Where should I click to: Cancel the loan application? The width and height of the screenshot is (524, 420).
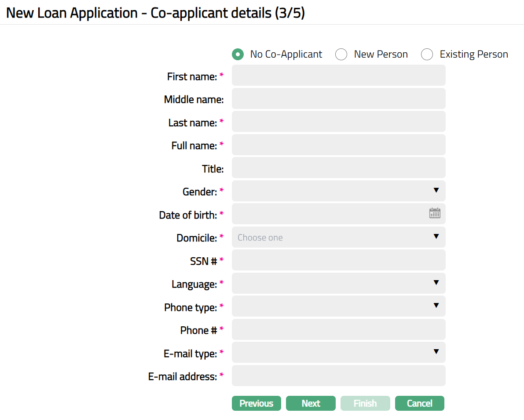coord(420,403)
